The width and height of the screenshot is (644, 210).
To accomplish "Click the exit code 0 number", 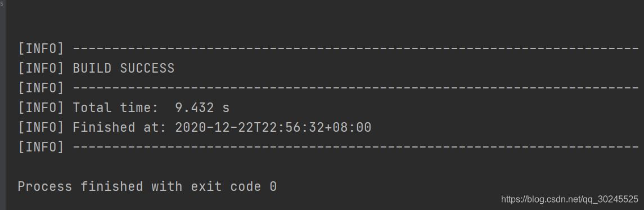I will [x=273, y=186].
